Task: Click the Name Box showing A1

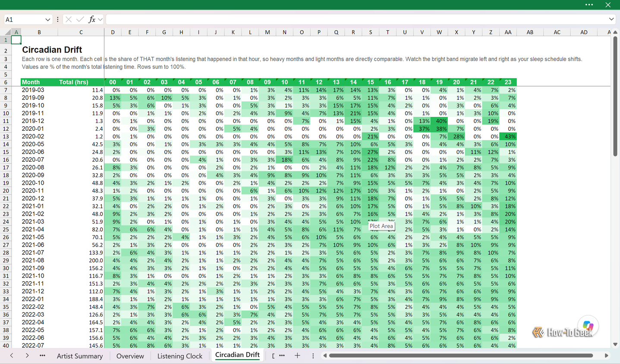Action: point(24,19)
